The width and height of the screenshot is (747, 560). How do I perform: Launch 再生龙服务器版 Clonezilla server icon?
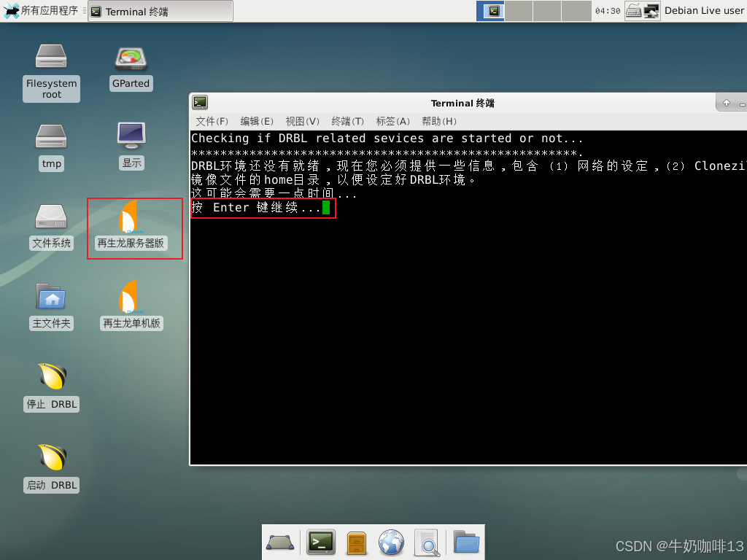click(131, 225)
